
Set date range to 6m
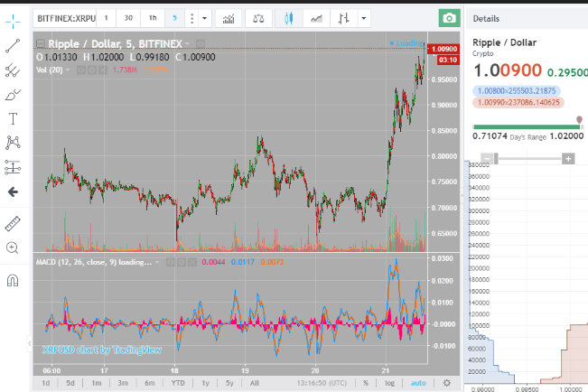tap(150, 383)
